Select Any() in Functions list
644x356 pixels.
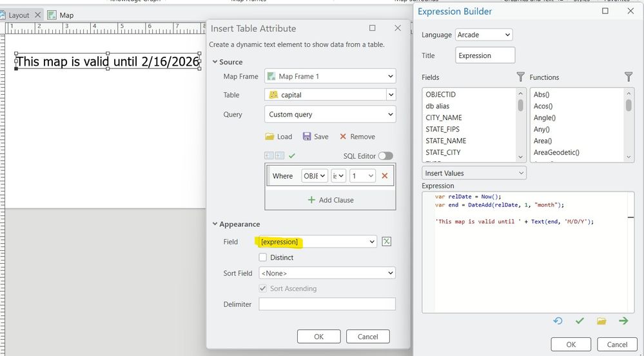click(x=542, y=129)
